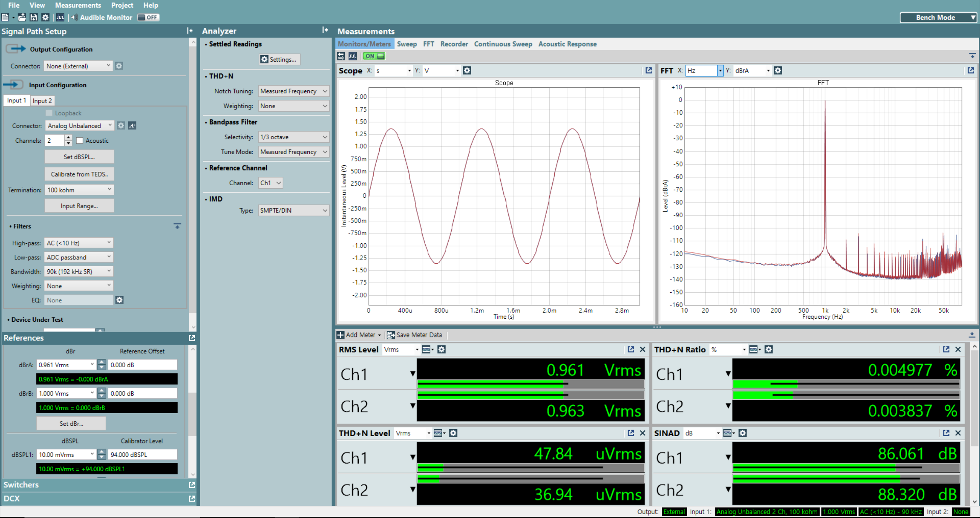Create a new project file
This screenshot has width=980, height=518.
pyautogui.click(x=5, y=17)
